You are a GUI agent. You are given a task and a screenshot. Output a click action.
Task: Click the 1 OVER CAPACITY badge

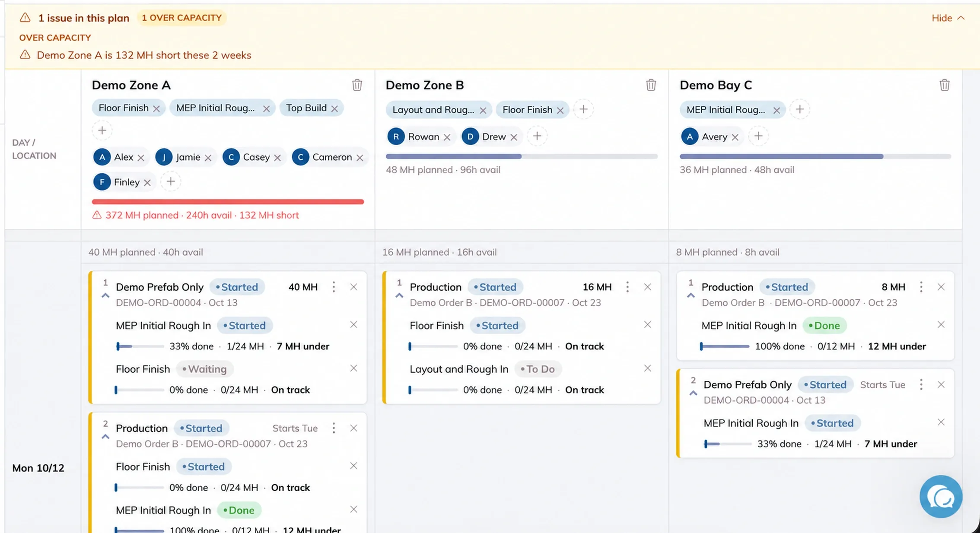(181, 18)
